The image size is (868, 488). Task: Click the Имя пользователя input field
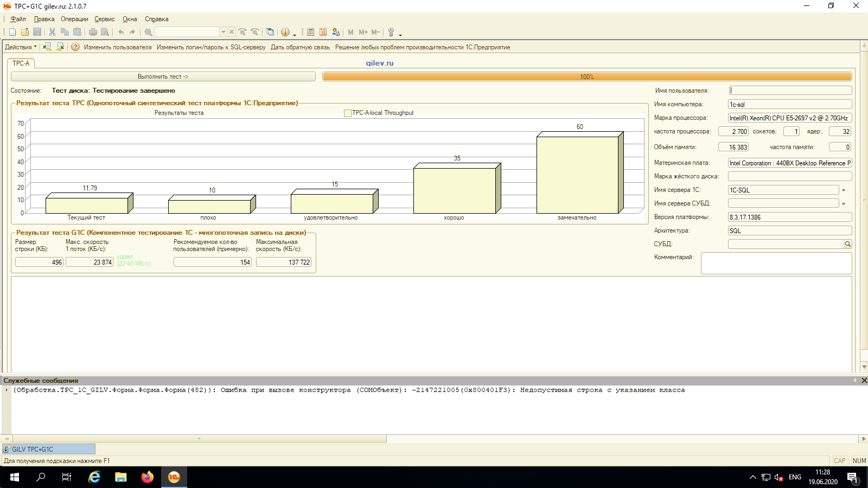(x=790, y=91)
